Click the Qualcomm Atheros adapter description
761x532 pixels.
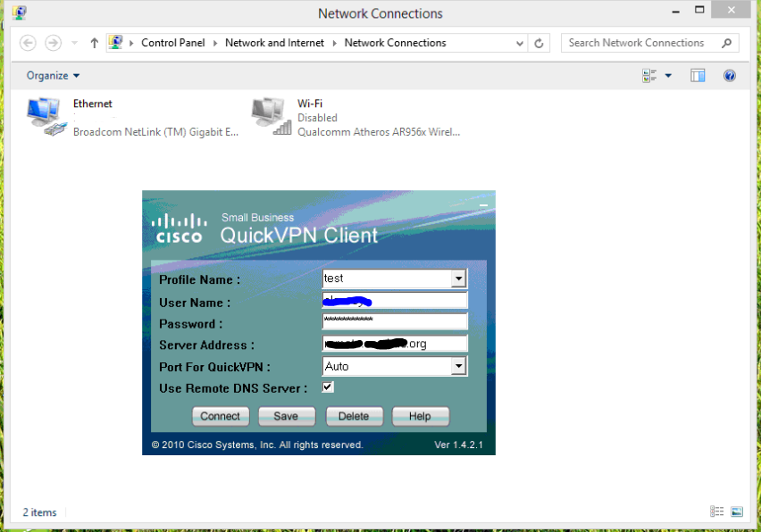pos(379,132)
